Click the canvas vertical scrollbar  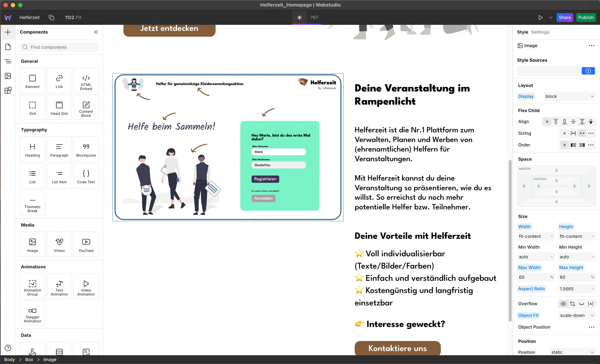coord(510,241)
